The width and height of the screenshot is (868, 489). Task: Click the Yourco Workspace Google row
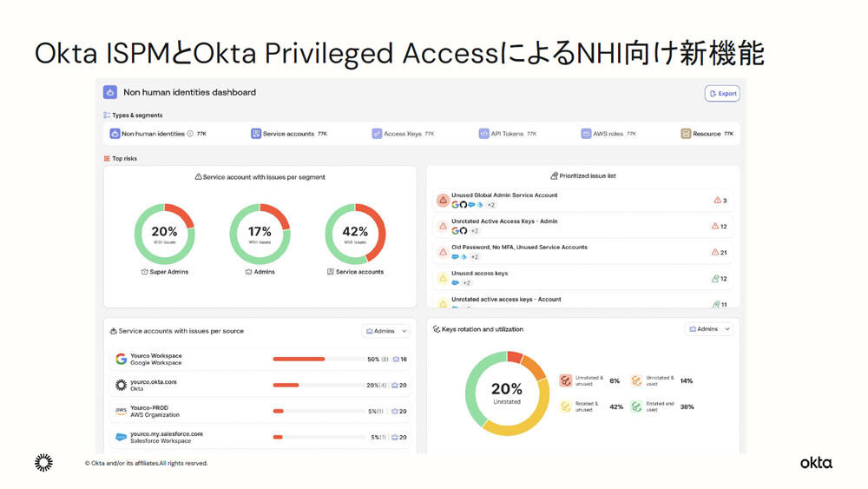[x=260, y=360]
